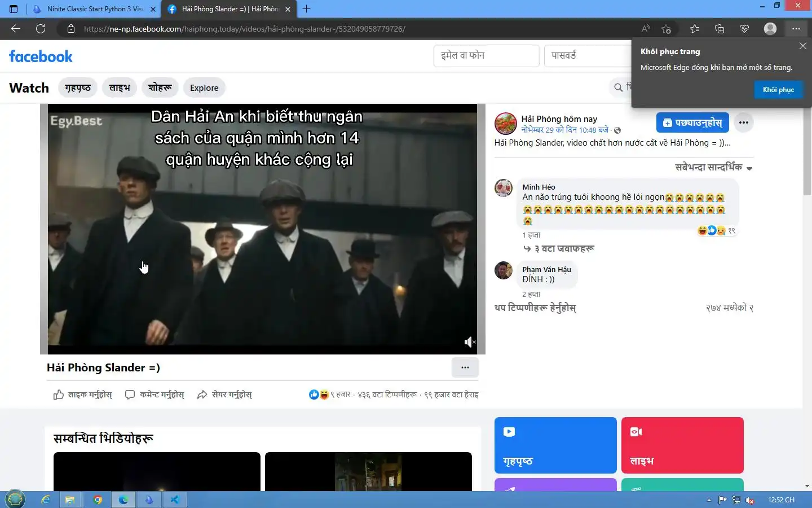
Task: Open Minh Héo's profile avatar
Action: (x=504, y=188)
